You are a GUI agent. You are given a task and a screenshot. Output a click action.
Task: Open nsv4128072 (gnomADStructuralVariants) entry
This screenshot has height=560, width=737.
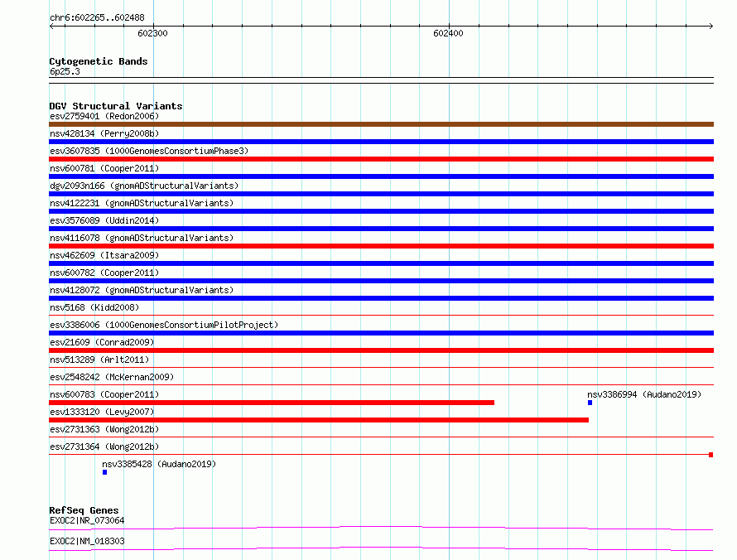pyautogui.click(x=142, y=290)
